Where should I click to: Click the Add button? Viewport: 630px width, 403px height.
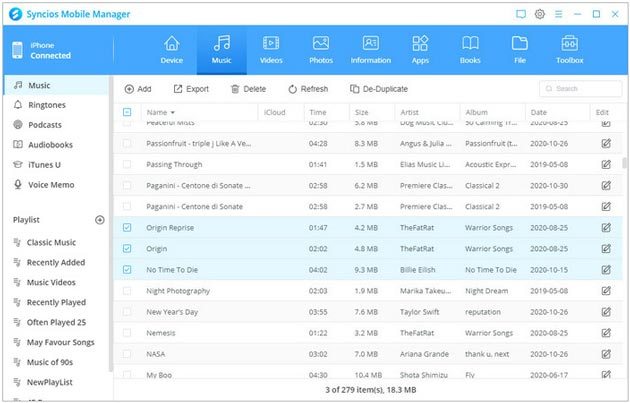point(138,89)
